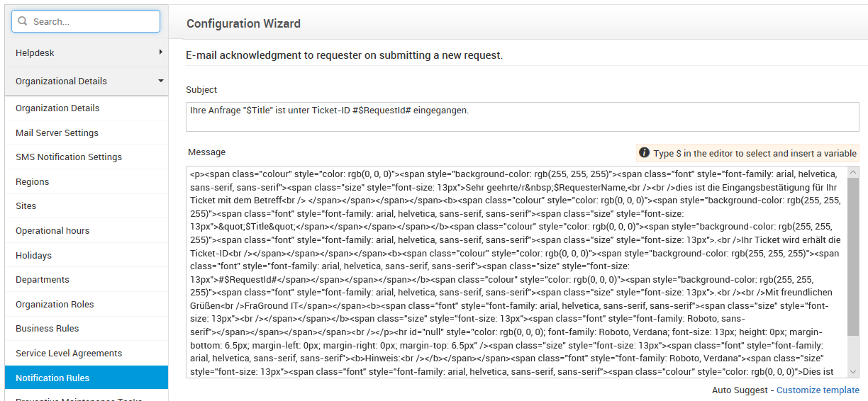Image resolution: width=868 pixels, height=401 pixels.
Task: Expand the Helpdesk section arrow
Action: pyautogui.click(x=161, y=52)
